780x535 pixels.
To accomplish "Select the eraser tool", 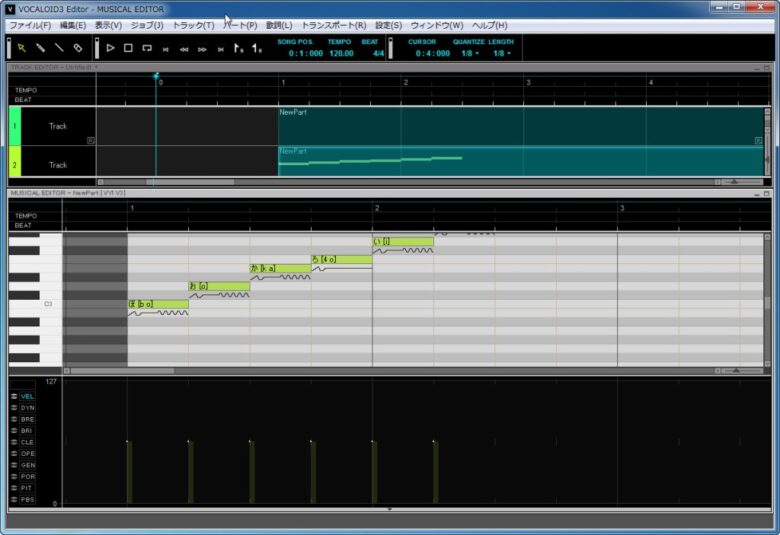I will [78, 48].
